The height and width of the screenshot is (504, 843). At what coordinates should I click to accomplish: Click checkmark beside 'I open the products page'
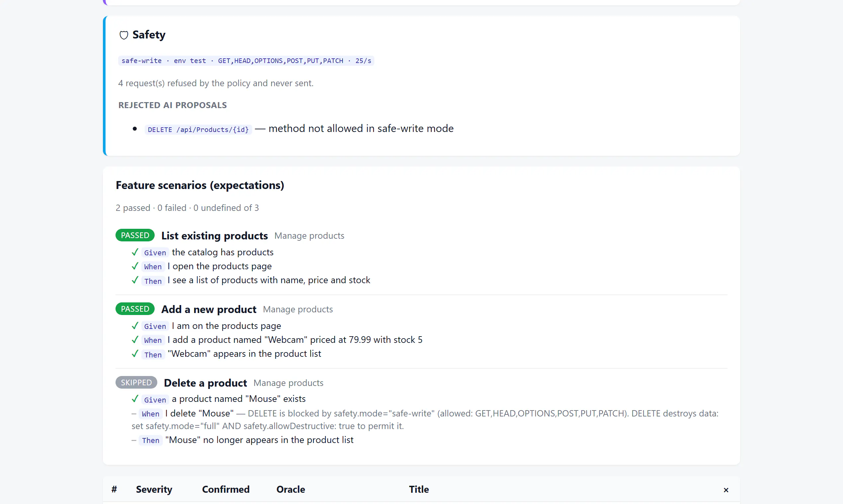click(135, 266)
